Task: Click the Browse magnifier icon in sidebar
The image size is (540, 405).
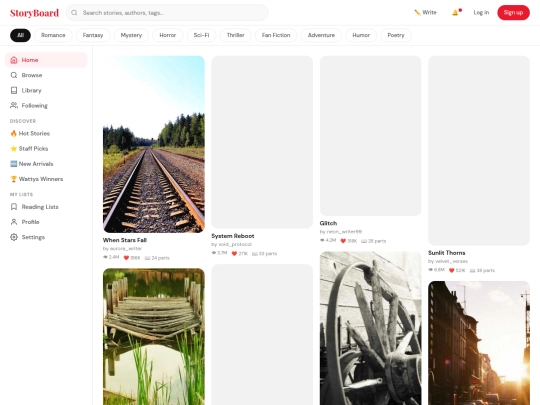Action: pos(14,75)
